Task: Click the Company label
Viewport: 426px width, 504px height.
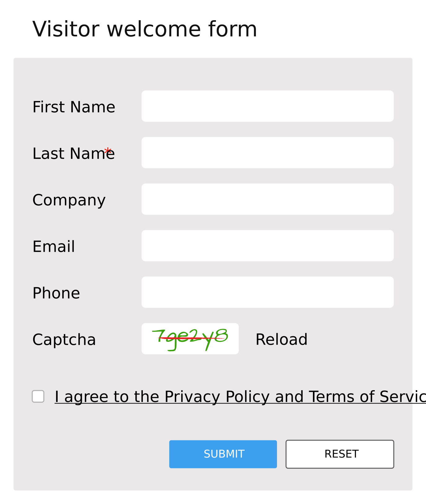Action: tap(69, 200)
